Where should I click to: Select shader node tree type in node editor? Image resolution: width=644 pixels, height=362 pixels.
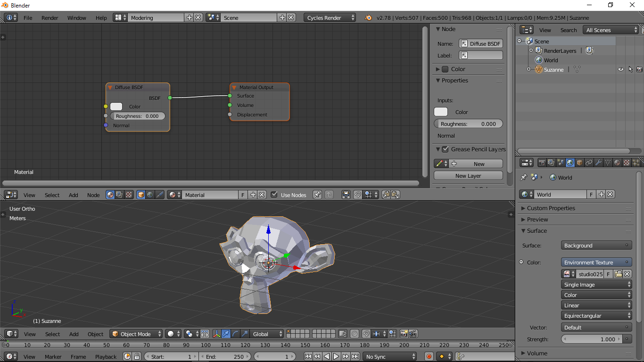click(110, 195)
